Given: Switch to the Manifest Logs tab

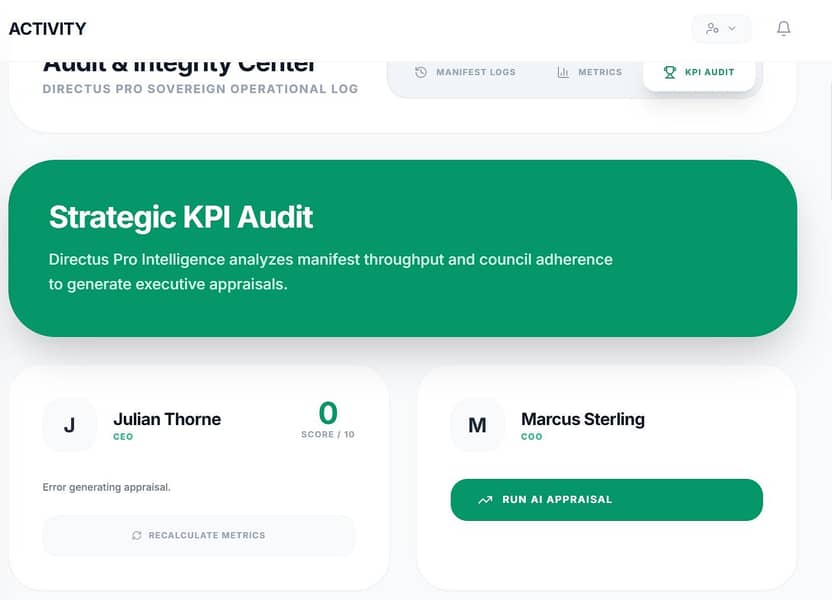Looking at the screenshot, I should click(x=467, y=72).
